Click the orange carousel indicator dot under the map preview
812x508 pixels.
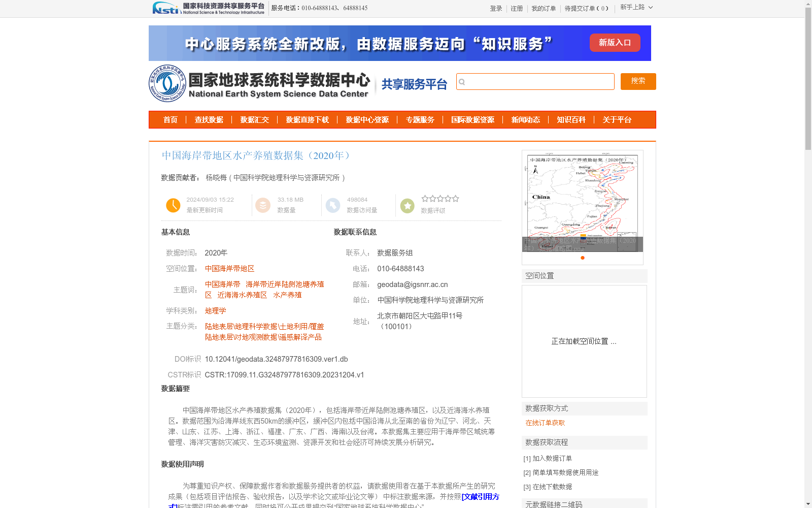click(x=582, y=258)
